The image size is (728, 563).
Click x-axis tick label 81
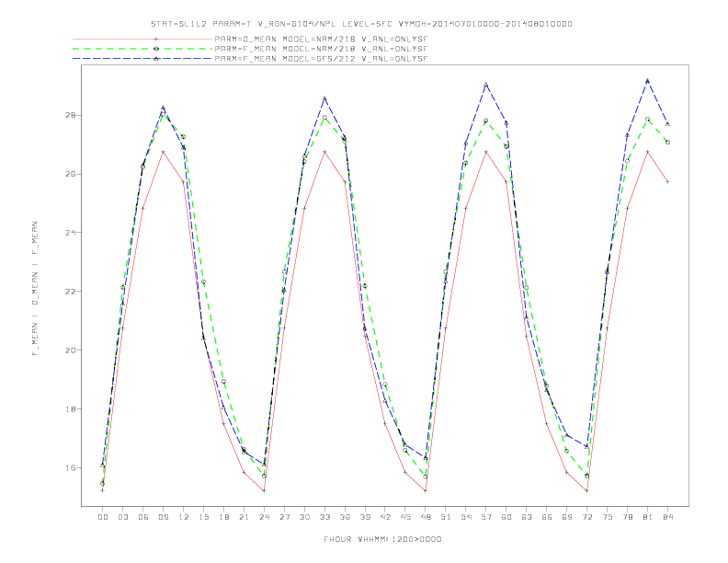[648, 517]
